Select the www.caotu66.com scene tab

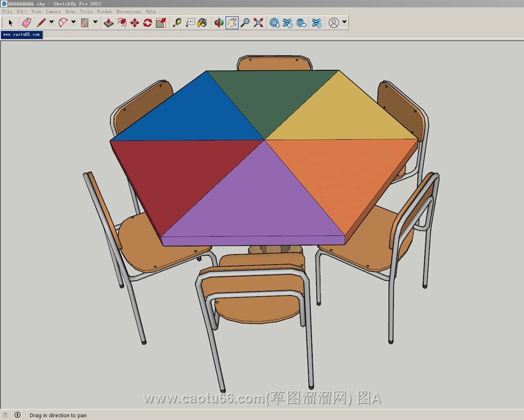(22, 35)
